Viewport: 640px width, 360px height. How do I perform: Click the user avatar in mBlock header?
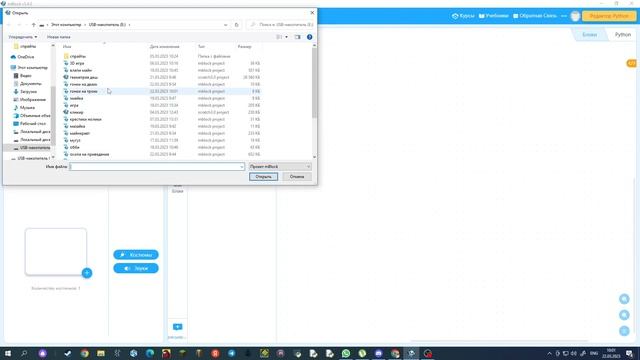coord(575,16)
